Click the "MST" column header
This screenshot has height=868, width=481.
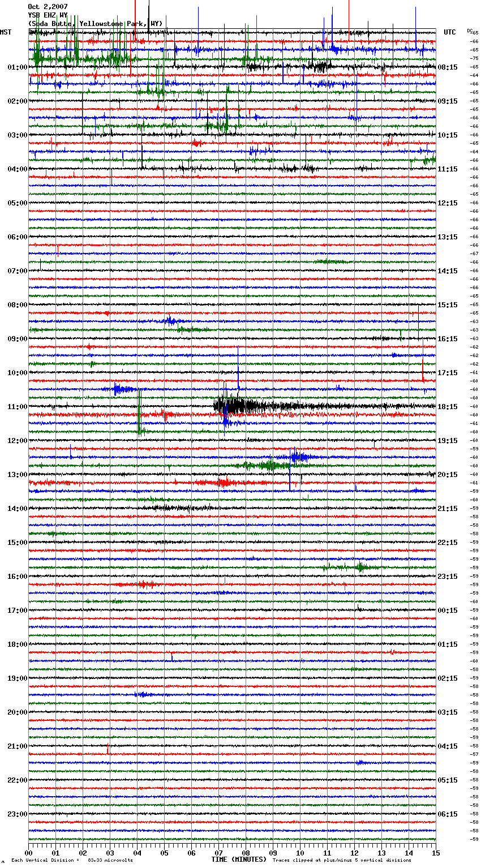point(6,32)
